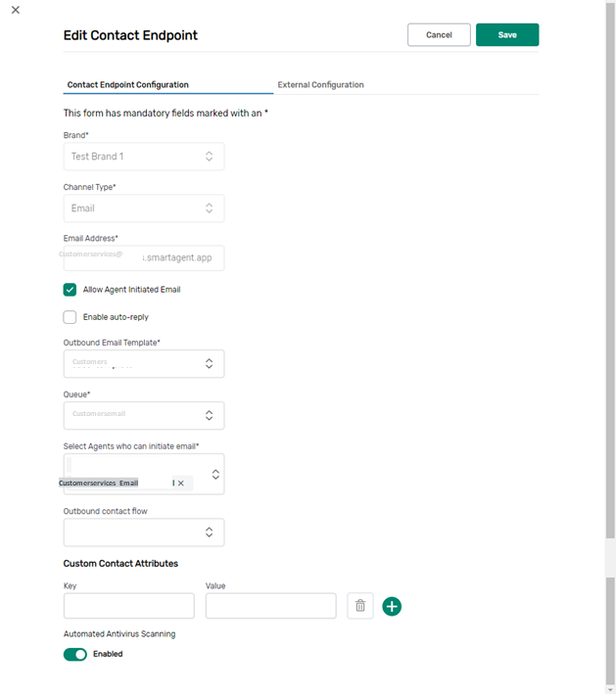Image resolution: width=616 pixels, height=694 pixels.
Task: Click the vertical scrollbar on the right
Action: pos(610,294)
